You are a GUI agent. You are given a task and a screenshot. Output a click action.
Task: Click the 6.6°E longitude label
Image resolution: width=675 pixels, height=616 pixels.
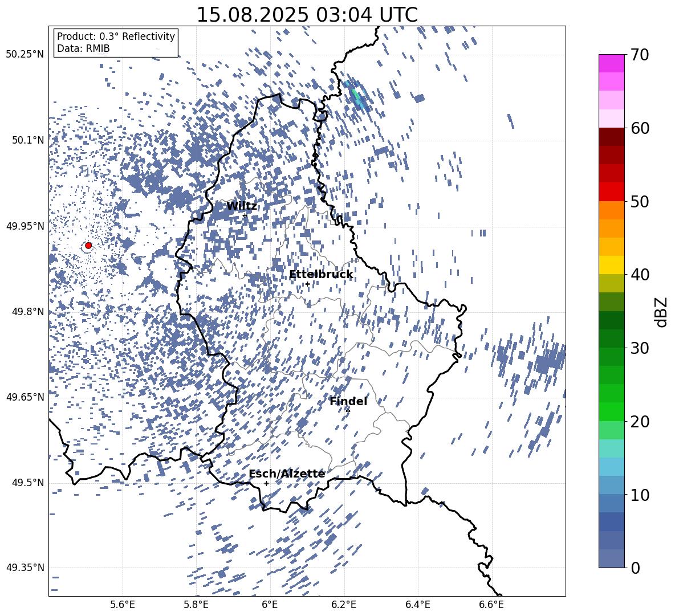[x=491, y=605]
